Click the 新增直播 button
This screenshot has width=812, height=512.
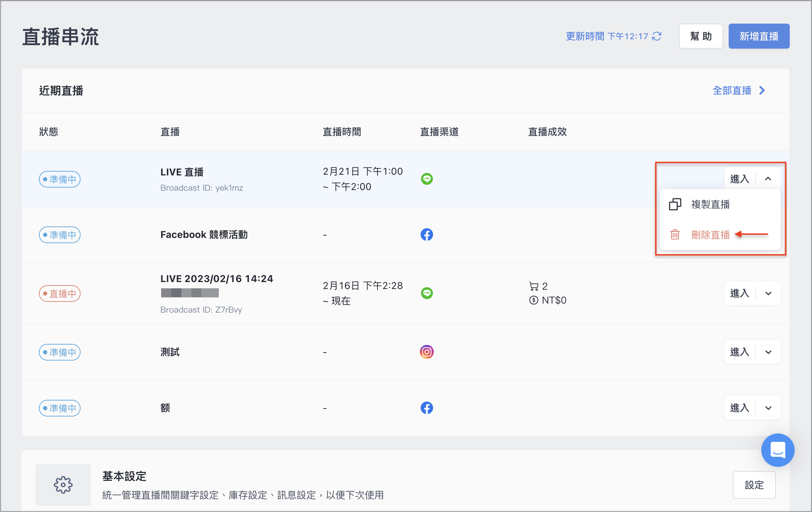(759, 36)
